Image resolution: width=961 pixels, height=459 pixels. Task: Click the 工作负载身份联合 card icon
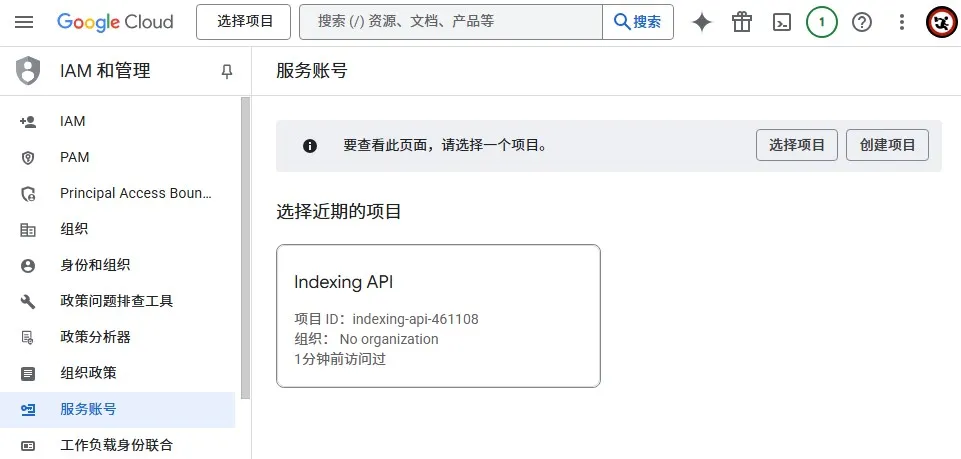tap(28, 446)
